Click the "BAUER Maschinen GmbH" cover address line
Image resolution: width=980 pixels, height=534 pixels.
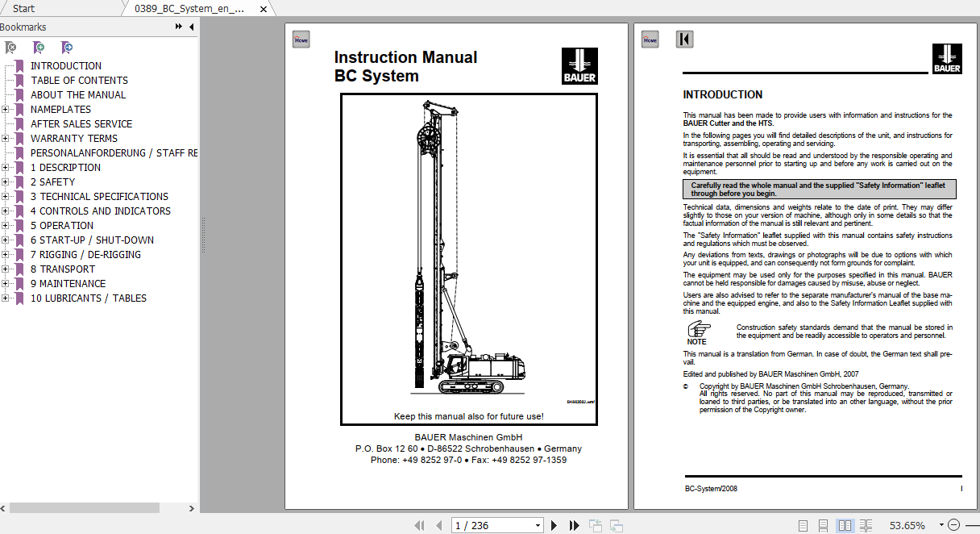[468, 437]
